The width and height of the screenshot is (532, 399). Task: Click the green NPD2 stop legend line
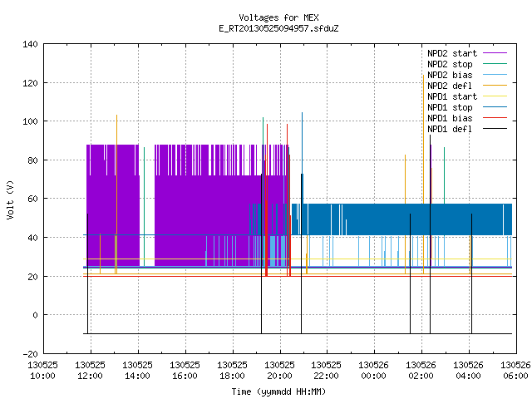pos(495,64)
